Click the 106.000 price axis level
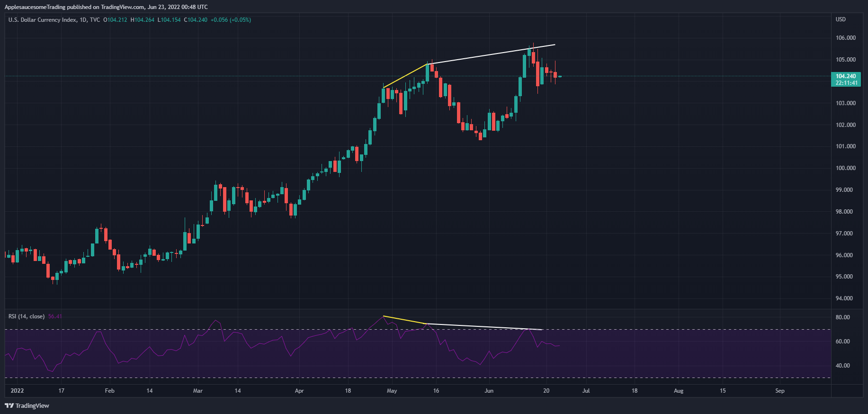This screenshot has height=414, width=868. point(845,38)
